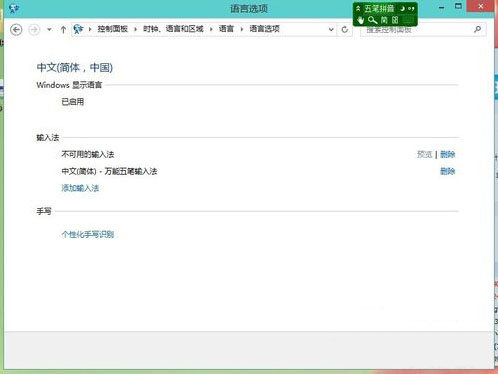Go back with the back arrow button
This screenshot has height=374, width=498.
(16, 30)
